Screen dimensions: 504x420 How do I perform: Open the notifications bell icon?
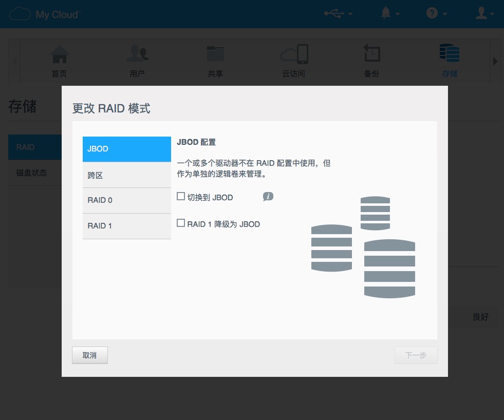click(386, 13)
